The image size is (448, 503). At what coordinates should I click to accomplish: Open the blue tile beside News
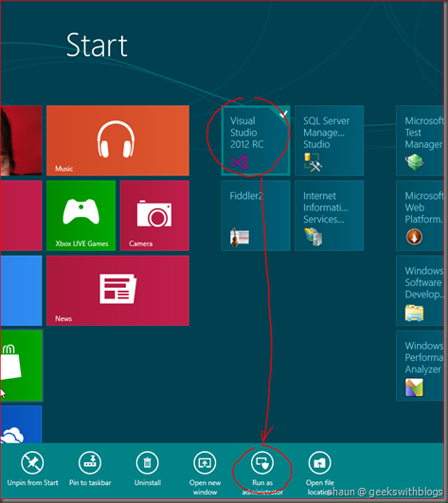(x=21, y=291)
